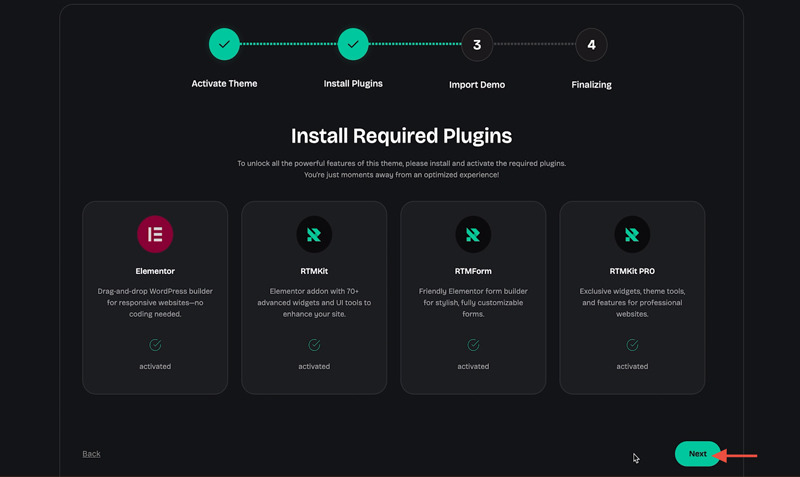The image size is (800, 477).
Task: Click the Next button
Action: [697, 454]
